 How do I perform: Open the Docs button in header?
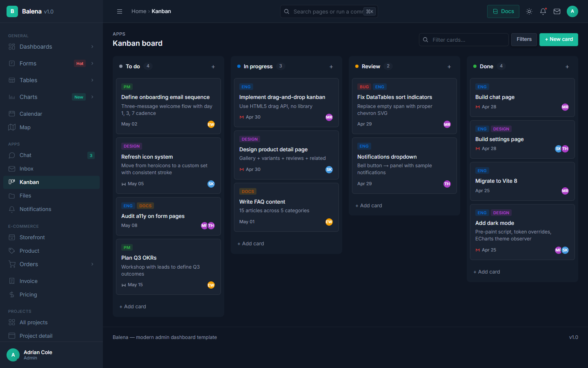coord(503,11)
